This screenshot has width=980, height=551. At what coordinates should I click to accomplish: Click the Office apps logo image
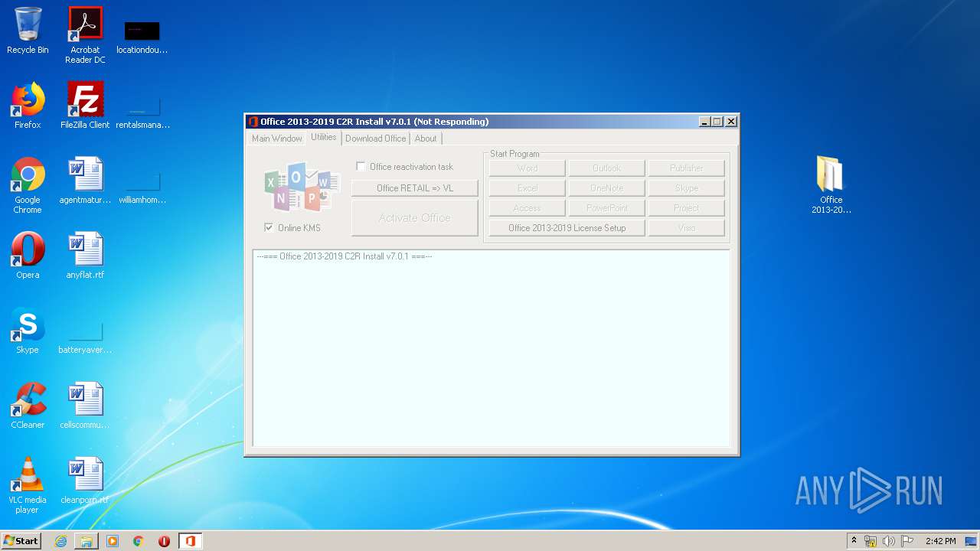click(302, 187)
